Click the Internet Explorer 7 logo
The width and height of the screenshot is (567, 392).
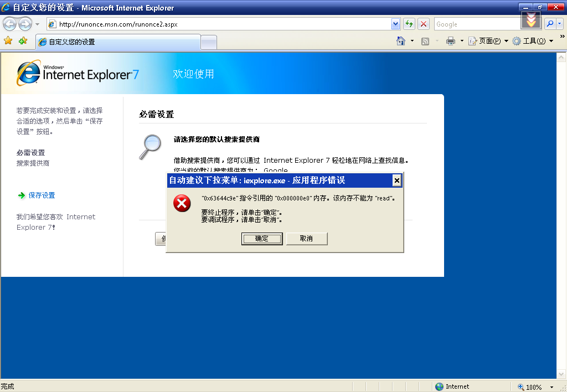78,73
